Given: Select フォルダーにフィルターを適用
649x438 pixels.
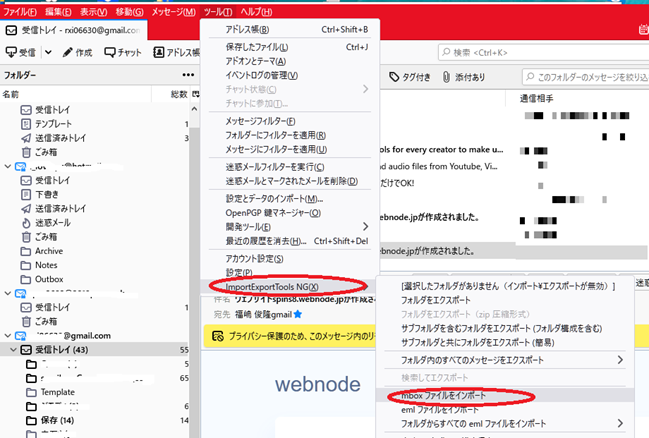Looking at the screenshot, I should click(x=290, y=135).
